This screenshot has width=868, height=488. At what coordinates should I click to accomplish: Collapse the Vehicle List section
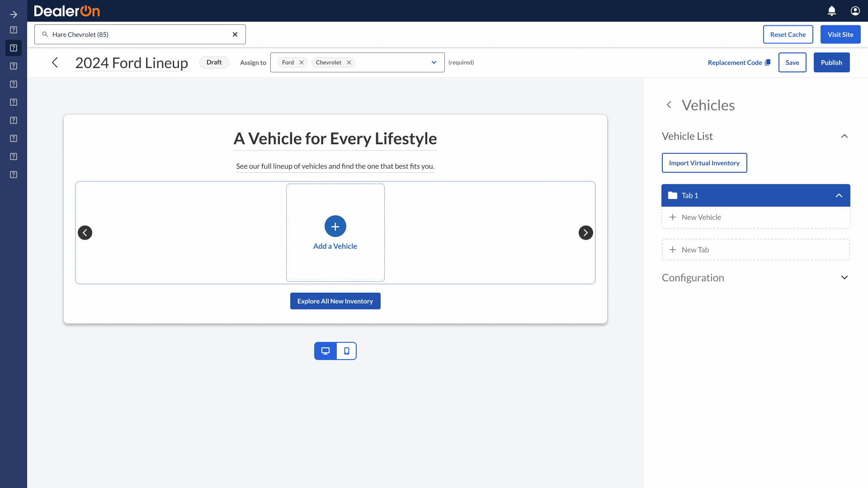[x=844, y=136]
